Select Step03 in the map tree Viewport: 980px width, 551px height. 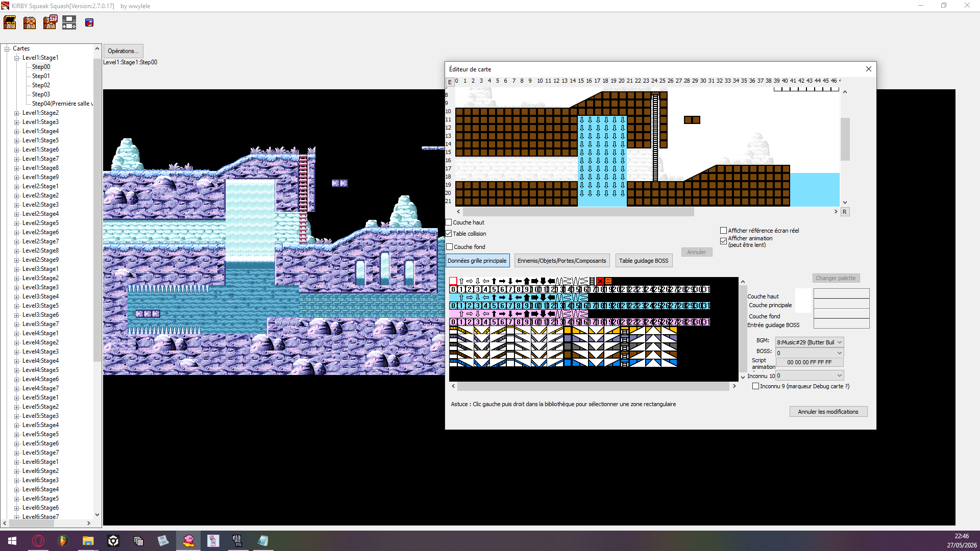click(x=41, y=94)
